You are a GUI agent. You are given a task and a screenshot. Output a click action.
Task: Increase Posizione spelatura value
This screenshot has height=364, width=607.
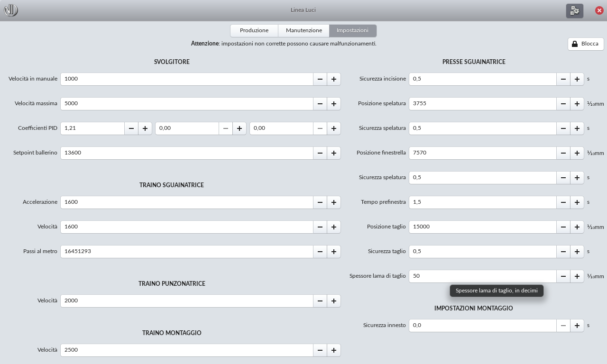tap(577, 104)
